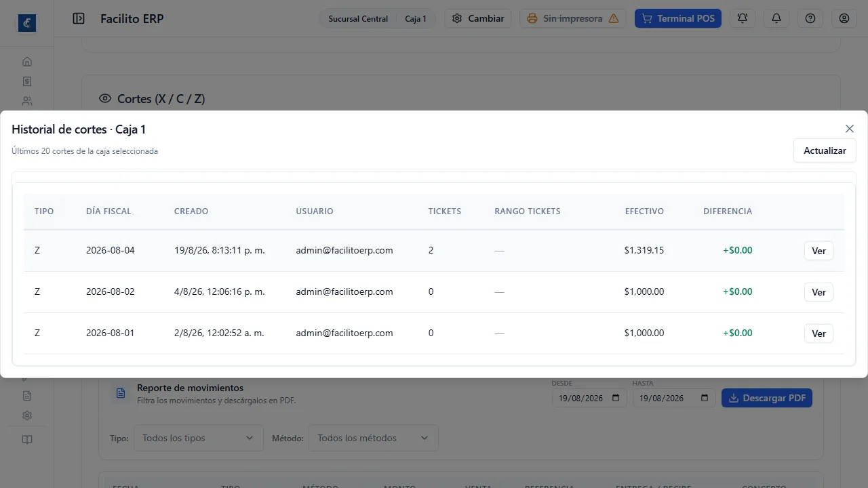Click the $1,319.15 cash amount
The image size is (868, 488).
coord(644,250)
